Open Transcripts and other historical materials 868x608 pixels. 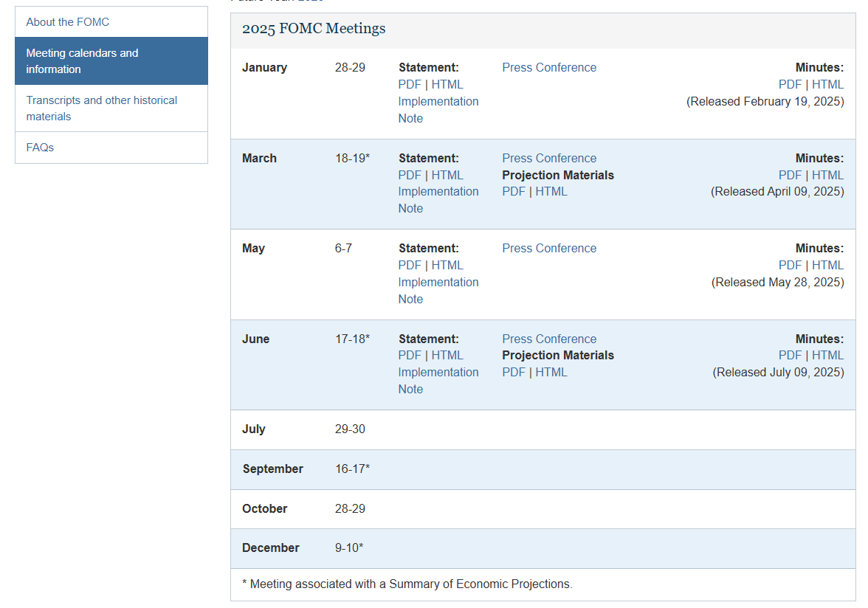coord(102,108)
